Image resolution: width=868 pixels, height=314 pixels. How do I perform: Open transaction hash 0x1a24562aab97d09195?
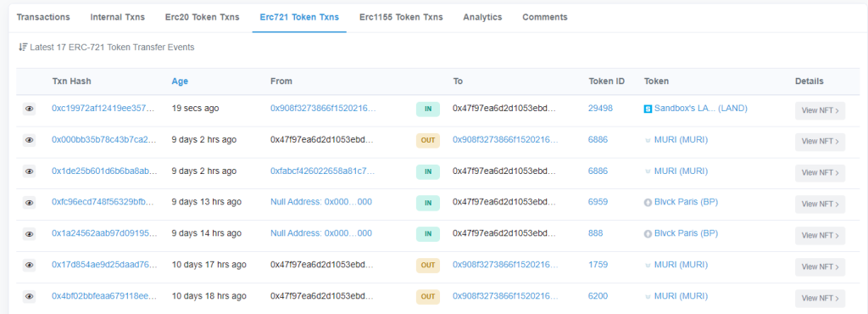[x=104, y=233]
